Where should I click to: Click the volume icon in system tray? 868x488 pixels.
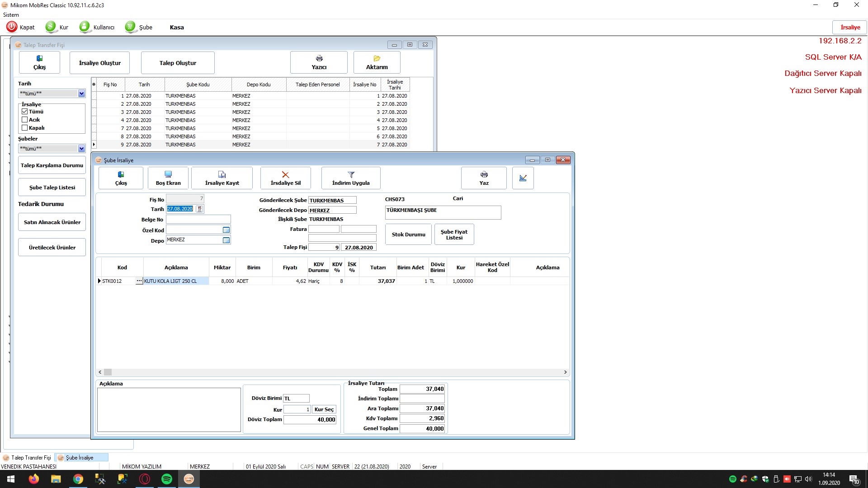(809, 479)
